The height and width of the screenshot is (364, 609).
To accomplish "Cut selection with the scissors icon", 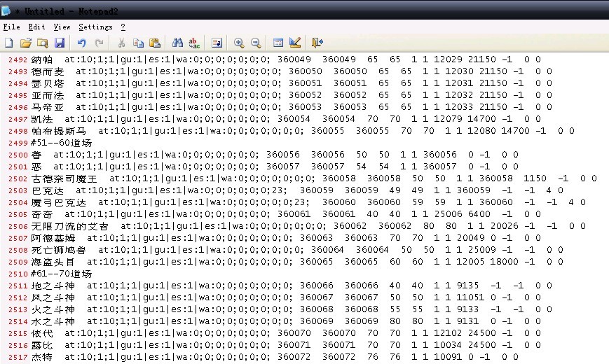I will pos(122,43).
